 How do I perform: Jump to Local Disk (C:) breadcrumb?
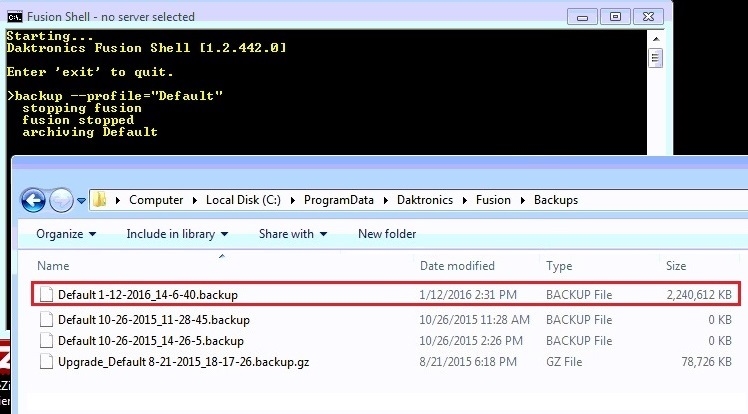(250, 200)
